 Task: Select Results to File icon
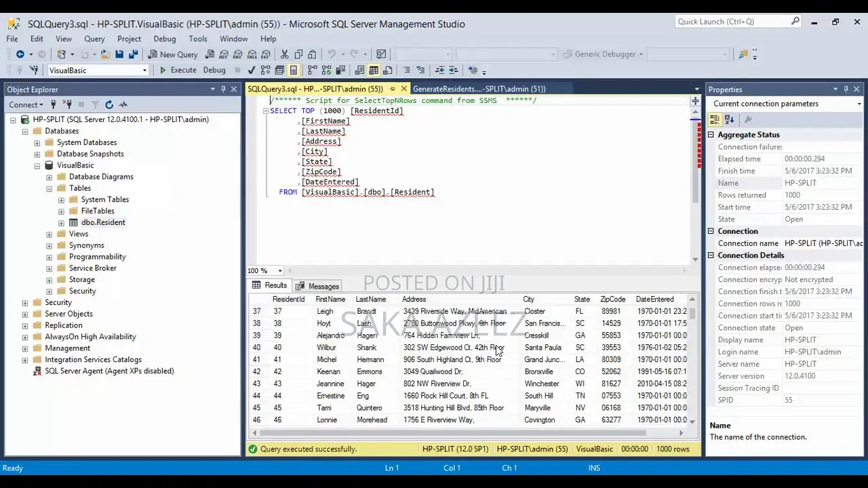coord(387,70)
